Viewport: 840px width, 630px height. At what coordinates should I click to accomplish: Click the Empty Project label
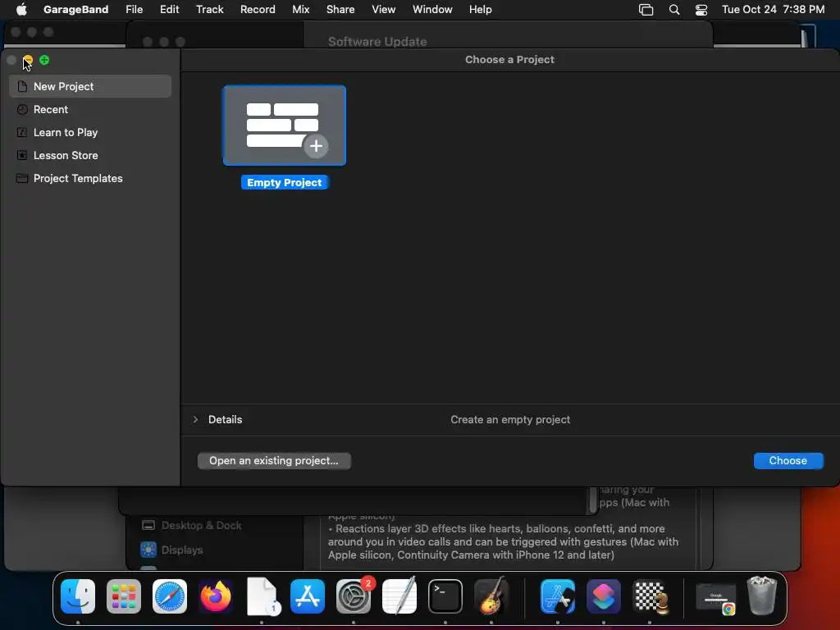[285, 183]
